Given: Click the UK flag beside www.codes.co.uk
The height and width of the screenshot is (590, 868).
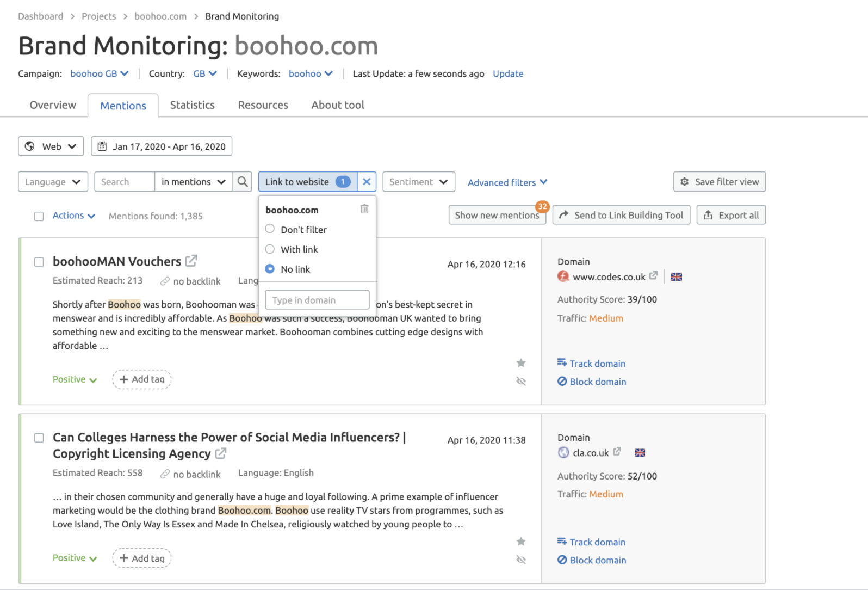Looking at the screenshot, I should pos(676,277).
